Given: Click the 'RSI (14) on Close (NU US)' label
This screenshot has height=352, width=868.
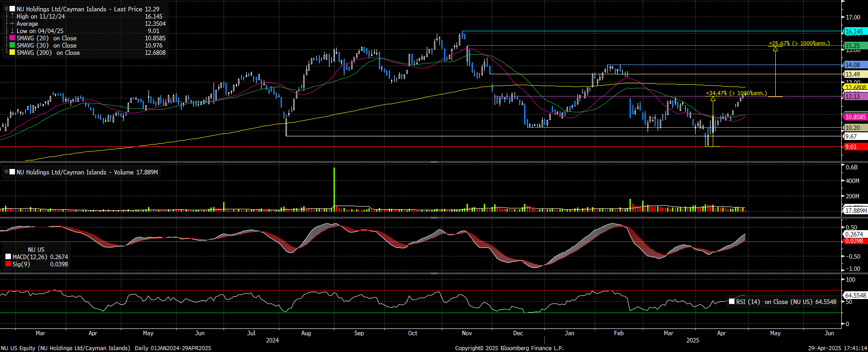Looking at the screenshot, I should pos(774,302).
